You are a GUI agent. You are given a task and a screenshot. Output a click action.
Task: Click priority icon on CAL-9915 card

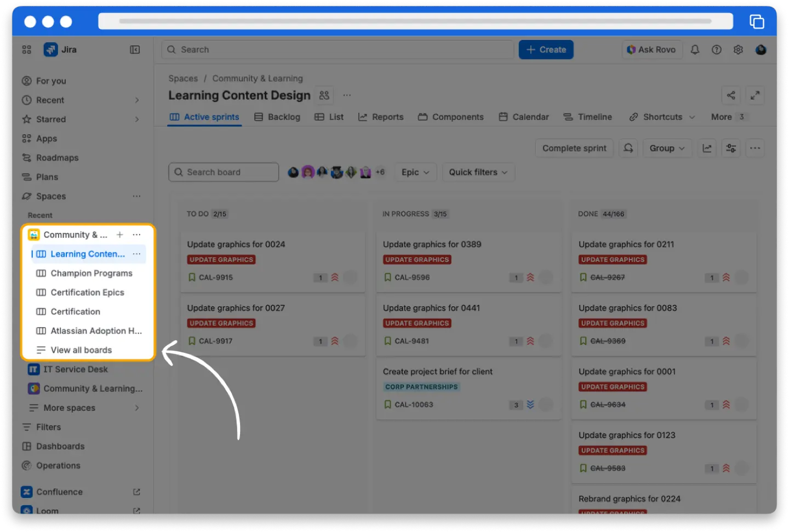pyautogui.click(x=335, y=278)
